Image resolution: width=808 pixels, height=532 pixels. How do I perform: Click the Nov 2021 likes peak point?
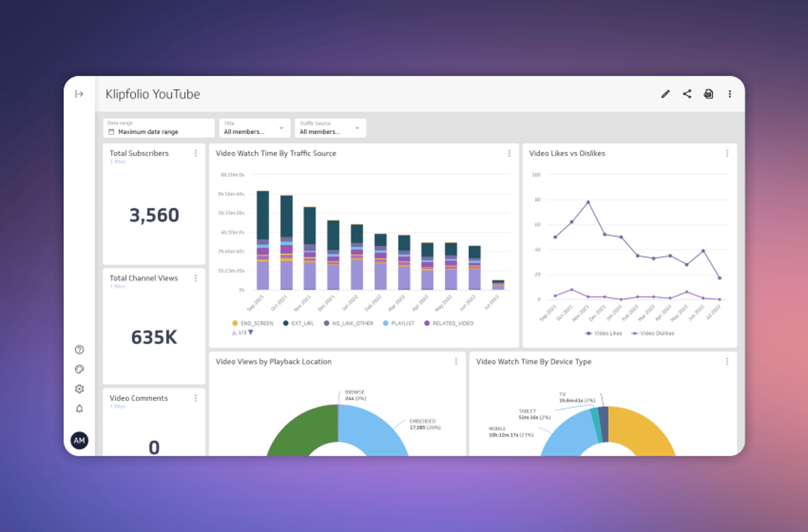point(588,202)
